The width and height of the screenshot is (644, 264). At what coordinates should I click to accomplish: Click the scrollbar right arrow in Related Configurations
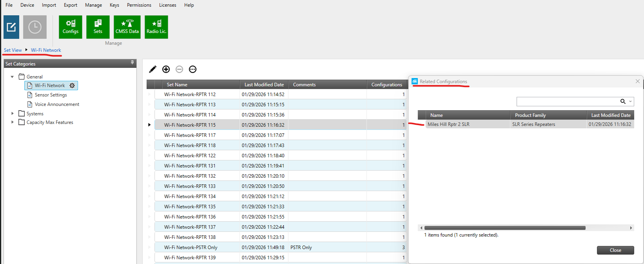(631, 228)
